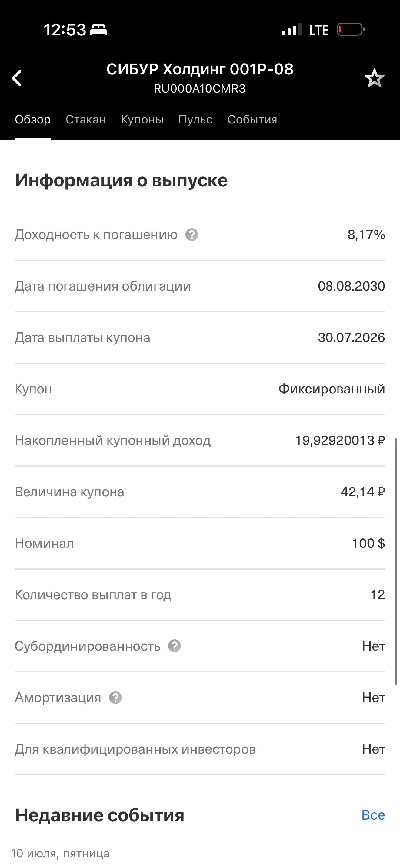Select the Обзор tab
Screen dimensions: 400x868
(33, 119)
